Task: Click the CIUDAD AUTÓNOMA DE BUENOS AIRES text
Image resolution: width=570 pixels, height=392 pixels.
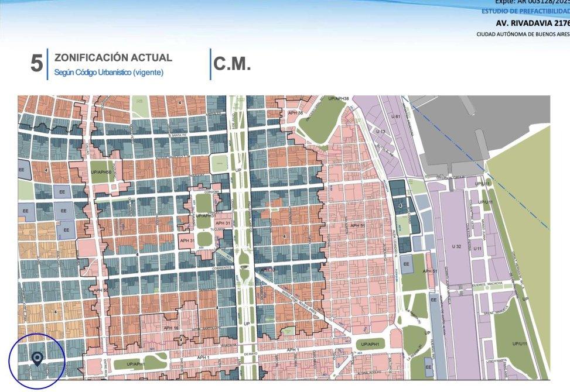Action: [523, 34]
